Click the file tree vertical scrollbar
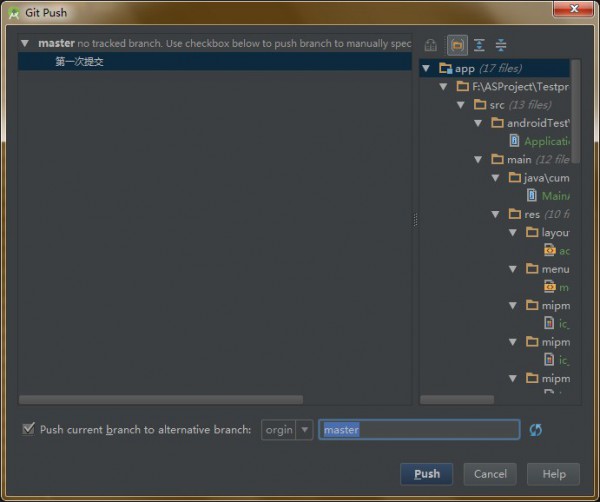The image size is (600, 502). [575, 112]
